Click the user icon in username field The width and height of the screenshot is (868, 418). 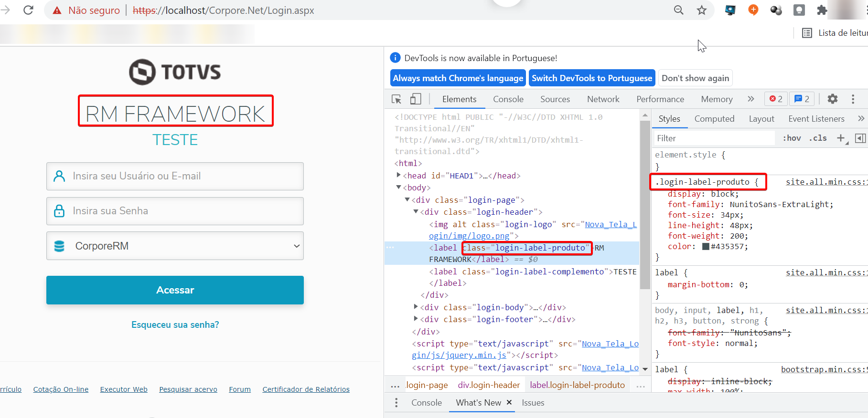pyautogui.click(x=59, y=176)
